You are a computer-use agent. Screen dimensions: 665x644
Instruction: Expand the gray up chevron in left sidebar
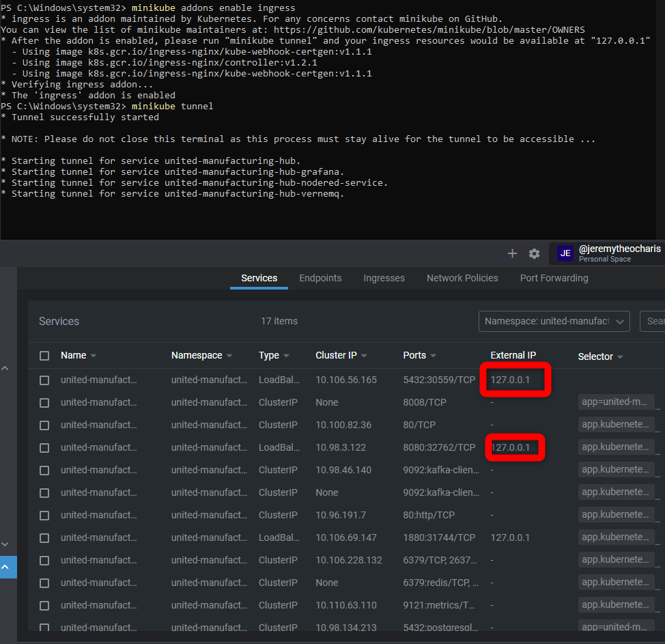tap(5, 369)
